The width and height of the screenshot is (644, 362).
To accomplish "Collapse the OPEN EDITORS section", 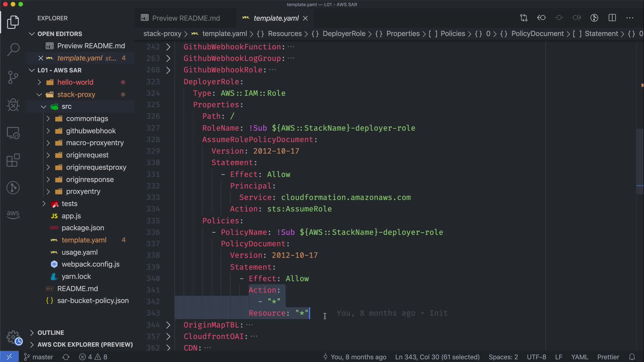I will click(x=59, y=34).
